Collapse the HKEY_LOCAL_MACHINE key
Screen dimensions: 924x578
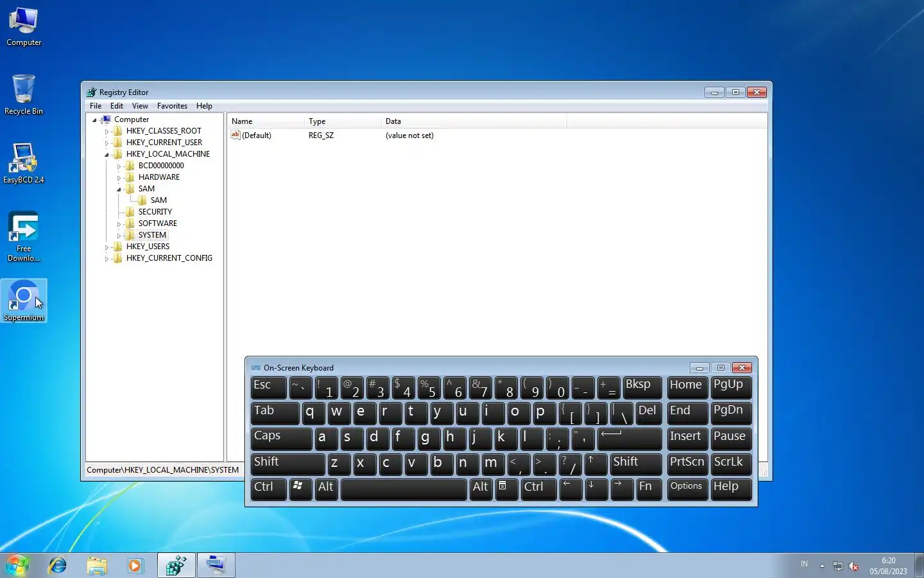[x=107, y=155]
